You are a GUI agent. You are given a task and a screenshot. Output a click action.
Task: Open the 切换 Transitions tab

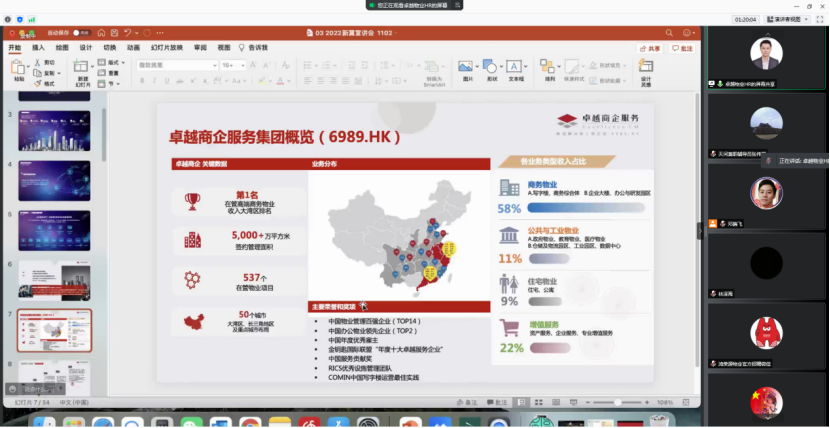coord(110,48)
